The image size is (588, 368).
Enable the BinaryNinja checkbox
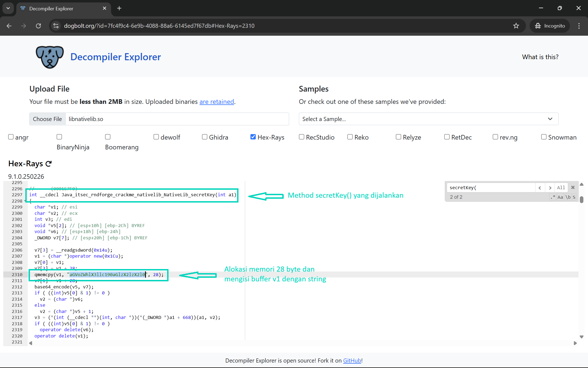pos(59,137)
